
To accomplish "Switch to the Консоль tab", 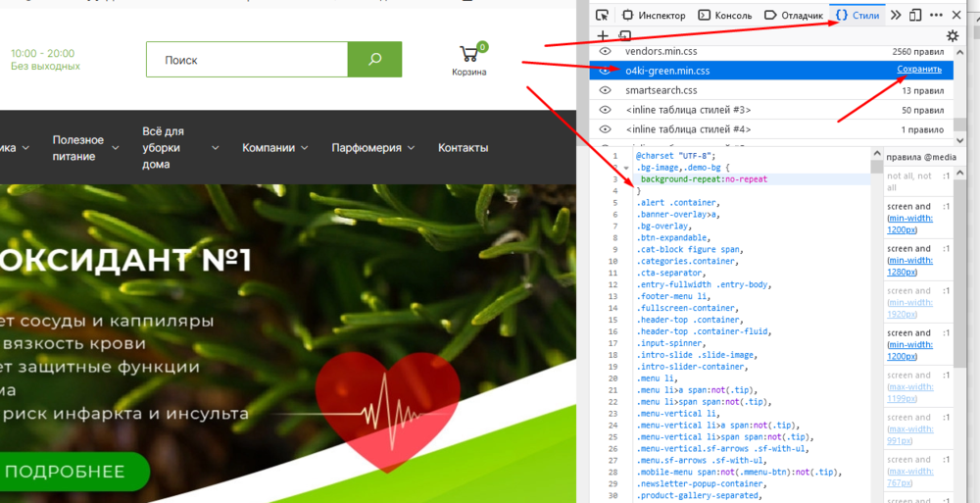I will point(725,15).
